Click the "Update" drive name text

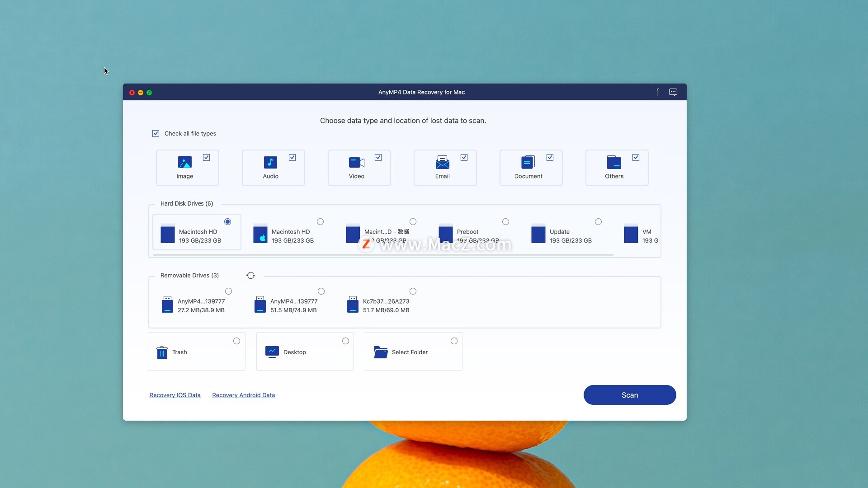[559, 232]
